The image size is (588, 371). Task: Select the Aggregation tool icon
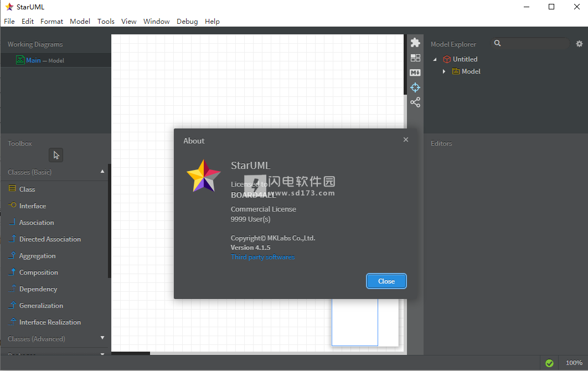tap(12, 255)
